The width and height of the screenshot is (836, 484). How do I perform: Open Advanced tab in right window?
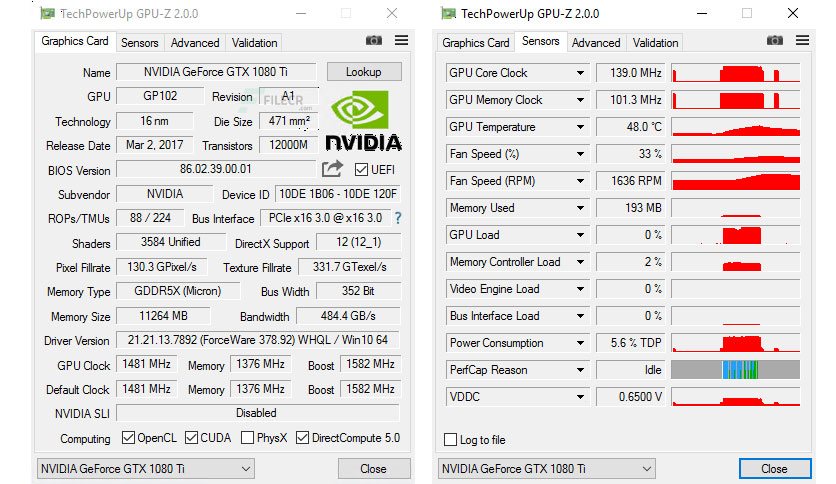pyautogui.click(x=596, y=43)
